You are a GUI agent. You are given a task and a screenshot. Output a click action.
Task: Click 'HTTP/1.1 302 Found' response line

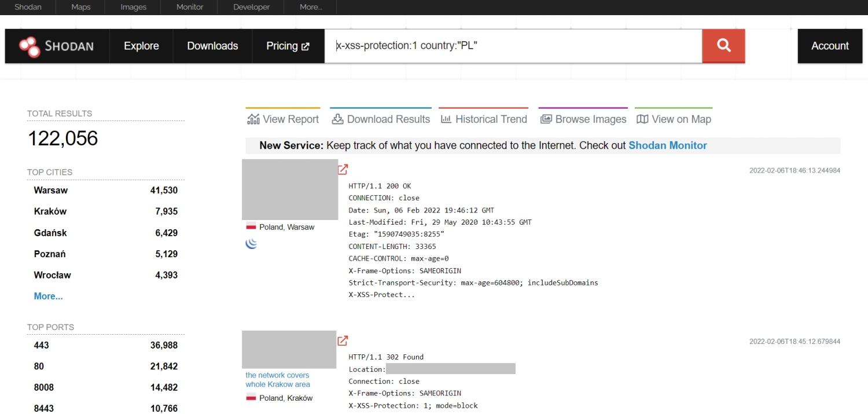(x=386, y=357)
